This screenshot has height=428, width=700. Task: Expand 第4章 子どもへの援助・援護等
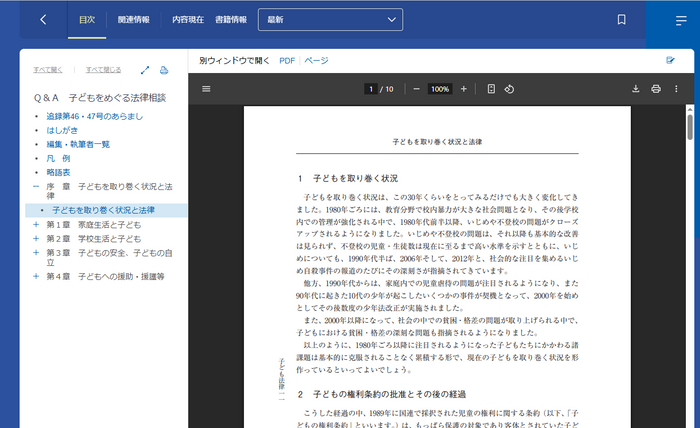click(36, 276)
